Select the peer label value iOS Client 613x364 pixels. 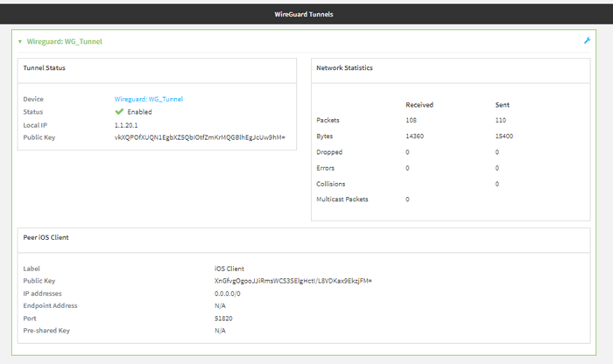(229, 269)
